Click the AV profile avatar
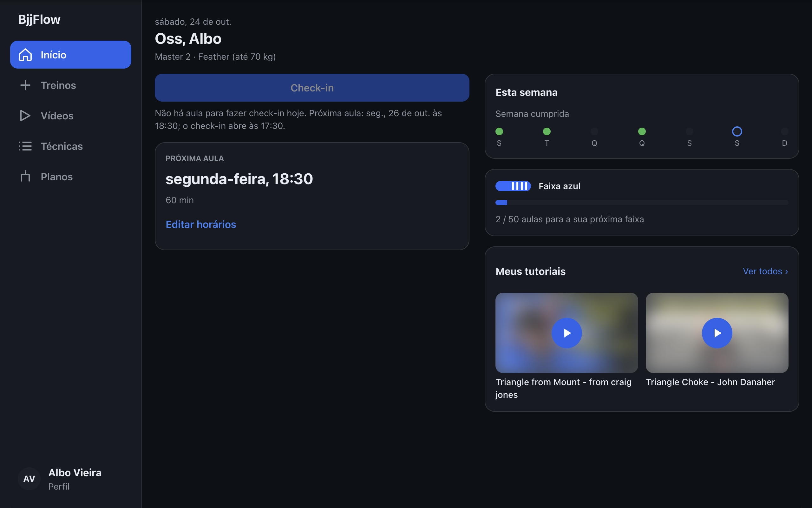This screenshot has width=812, height=508. click(29, 478)
